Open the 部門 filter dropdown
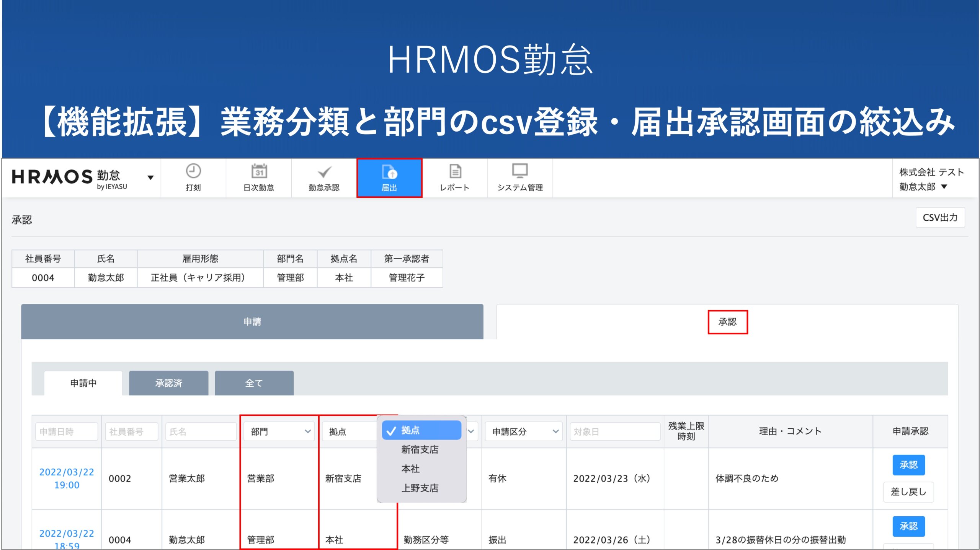Viewport: 980px width, 550px height. [x=279, y=431]
